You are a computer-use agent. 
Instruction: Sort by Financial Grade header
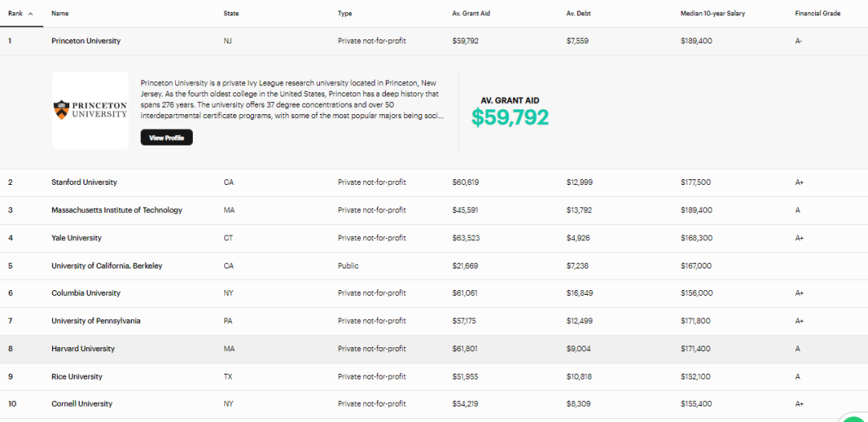(817, 14)
